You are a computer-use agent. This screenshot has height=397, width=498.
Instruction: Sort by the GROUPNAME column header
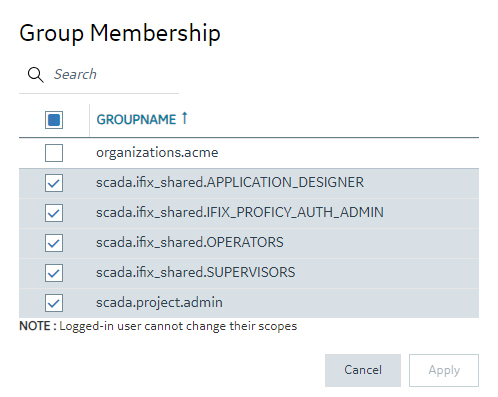(x=136, y=119)
